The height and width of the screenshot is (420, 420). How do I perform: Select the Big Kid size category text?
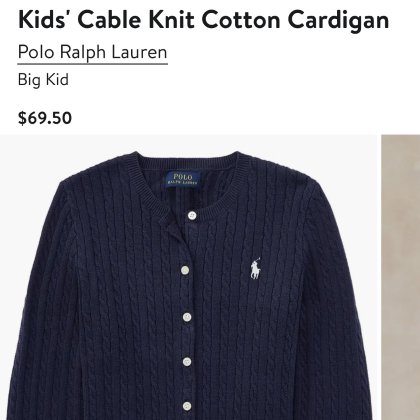pyautogui.click(x=43, y=80)
